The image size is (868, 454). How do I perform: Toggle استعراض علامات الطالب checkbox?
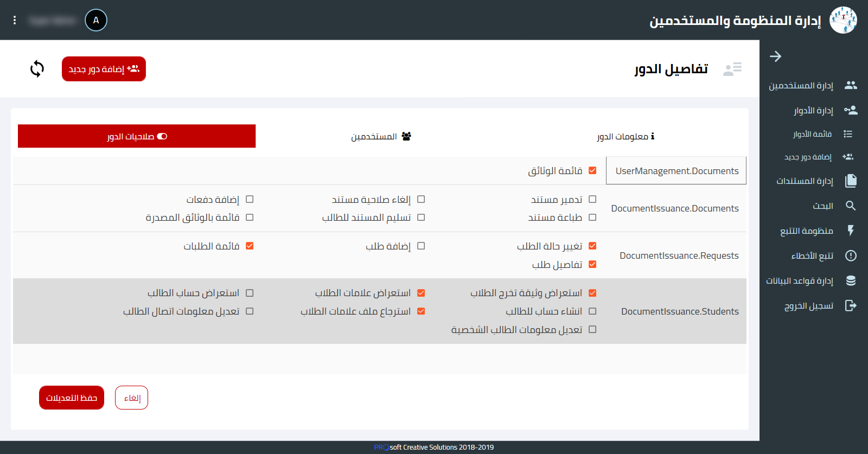tap(421, 293)
